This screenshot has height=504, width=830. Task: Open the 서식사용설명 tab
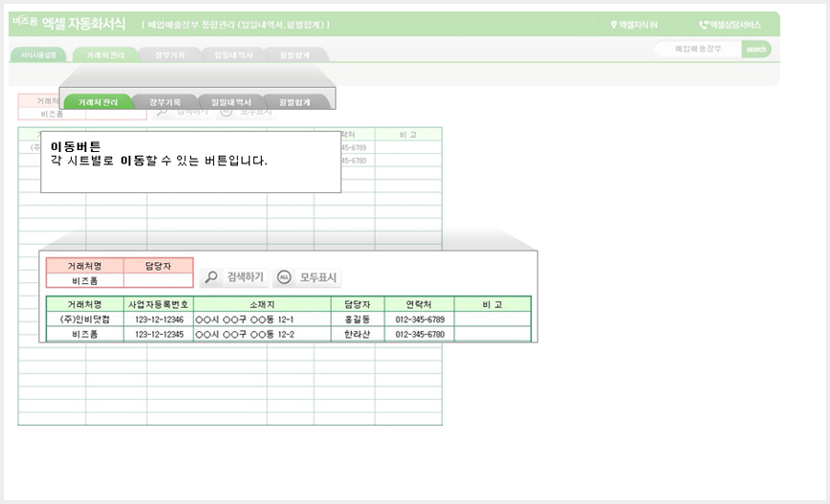tap(38, 55)
